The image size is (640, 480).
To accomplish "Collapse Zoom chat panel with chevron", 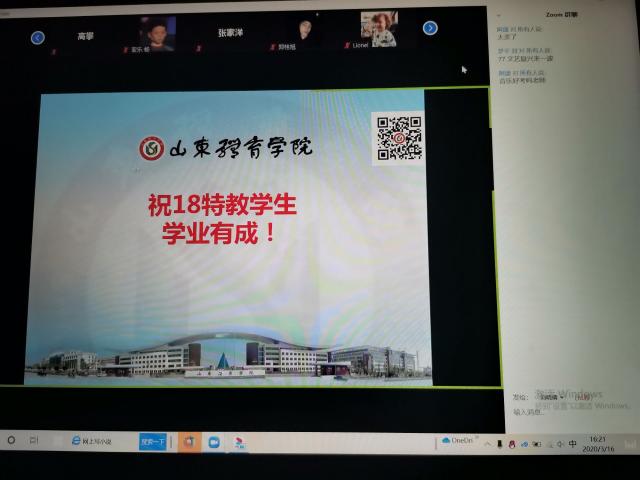I will point(499,16).
